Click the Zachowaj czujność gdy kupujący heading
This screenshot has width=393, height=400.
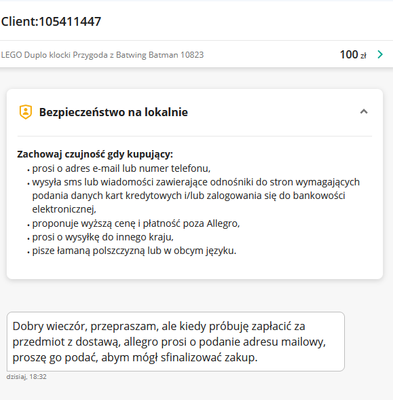[x=95, y=154]
